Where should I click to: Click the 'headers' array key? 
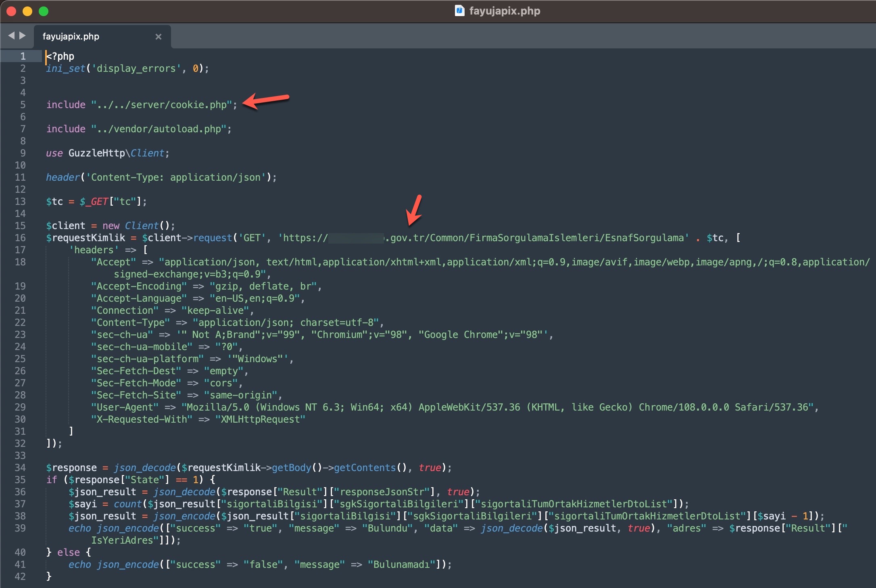click(94, 250)
